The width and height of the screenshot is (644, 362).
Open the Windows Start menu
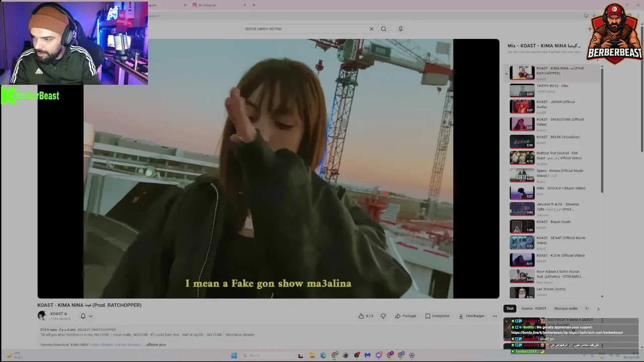click(x=233, y=355)
